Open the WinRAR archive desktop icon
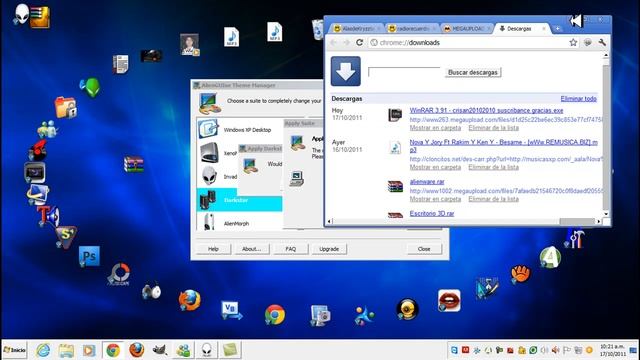Screen dimensions: 640x360 click(134, 164)
